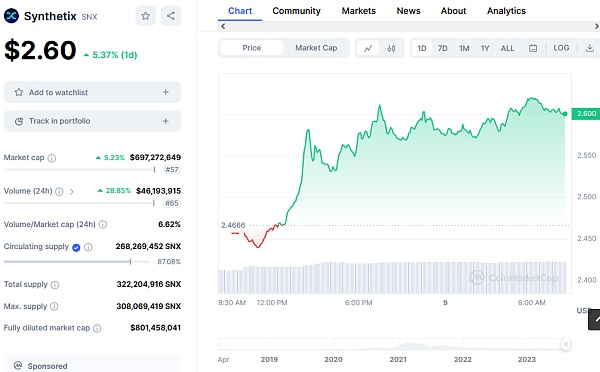Screen dimensions: 600x372
Task: Expand tabs with right arrow scroller
Action: (596, 26)
